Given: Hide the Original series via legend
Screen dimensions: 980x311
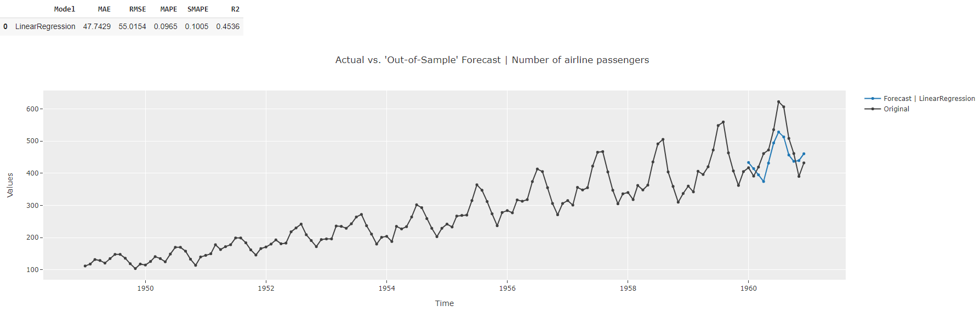Looking at the screenshot, I should coord(896,109).
